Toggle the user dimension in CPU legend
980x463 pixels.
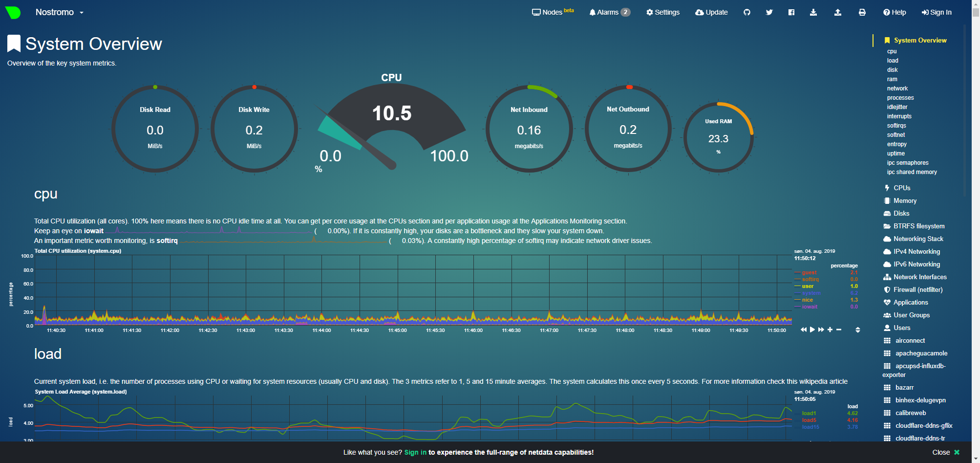[808, 287]
